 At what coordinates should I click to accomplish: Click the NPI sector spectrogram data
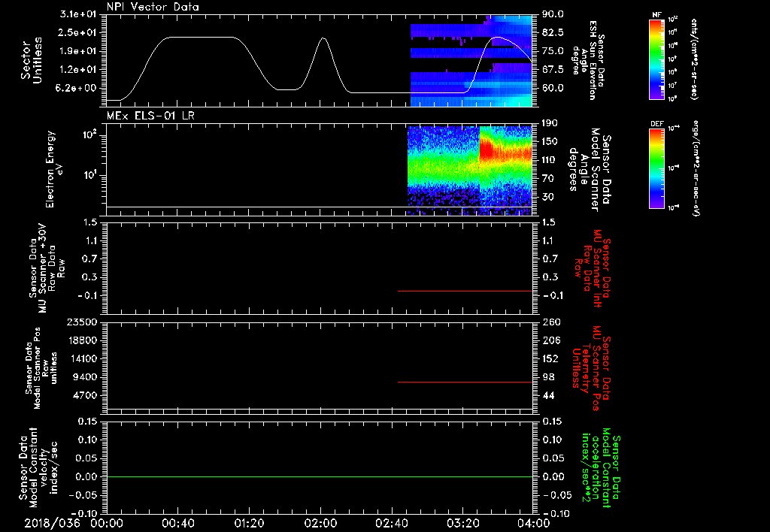[x=471, y=60]
